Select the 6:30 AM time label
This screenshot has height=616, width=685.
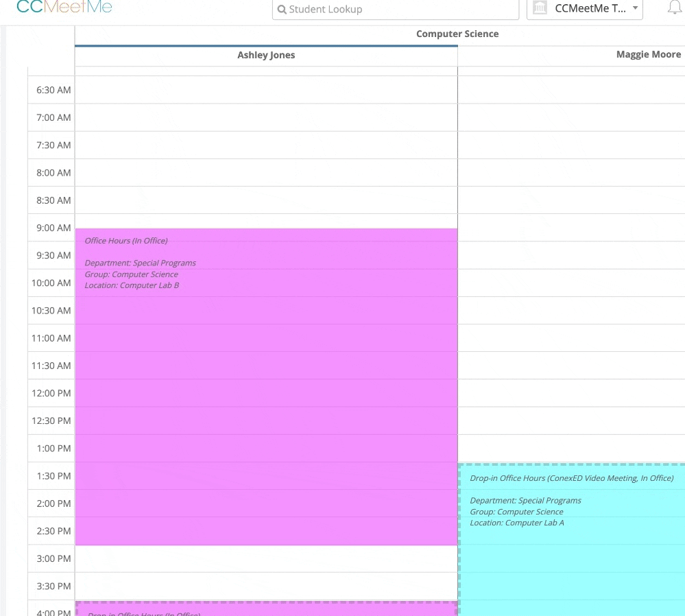point(53,90)
